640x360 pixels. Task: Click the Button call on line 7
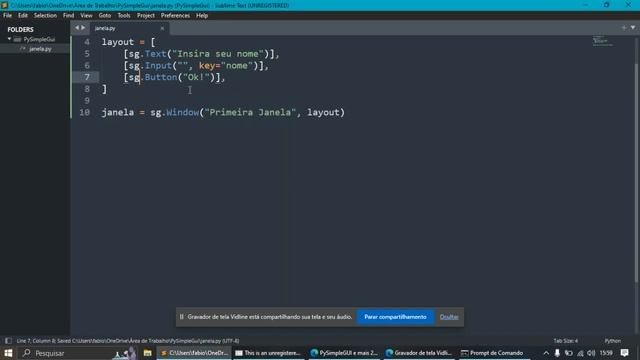click(x=161, y=77)
